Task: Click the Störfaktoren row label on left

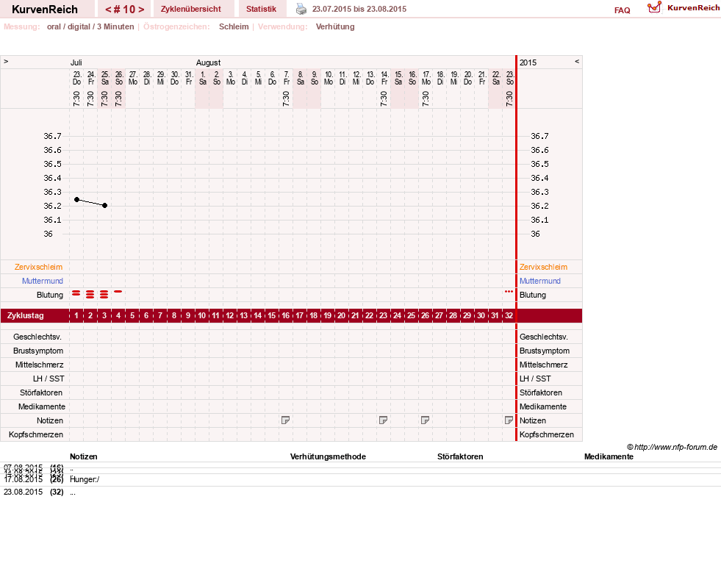Action: pyautogui.click(x=41, y=392)
